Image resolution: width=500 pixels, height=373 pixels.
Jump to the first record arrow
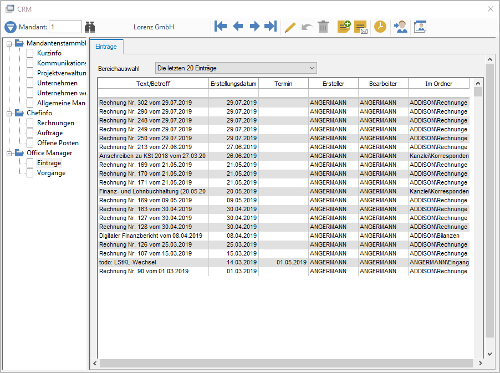point(221,26)
